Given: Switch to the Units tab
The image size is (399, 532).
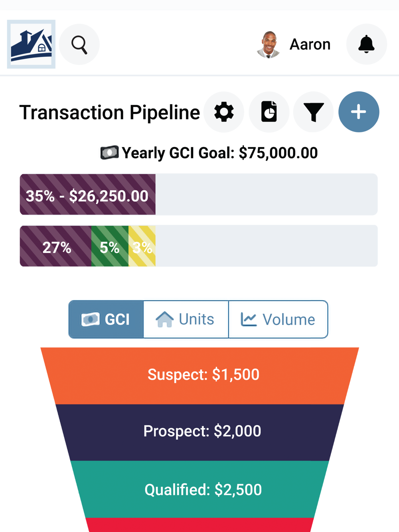Looking at the screenshot, I should pyautogui.click(x=186, y=319).
